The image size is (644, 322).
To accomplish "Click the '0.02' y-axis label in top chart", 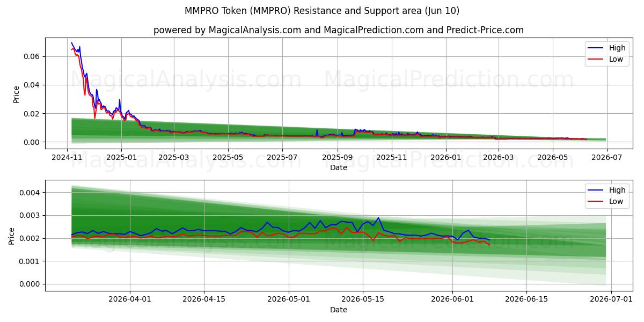I will tap(33, 114).
